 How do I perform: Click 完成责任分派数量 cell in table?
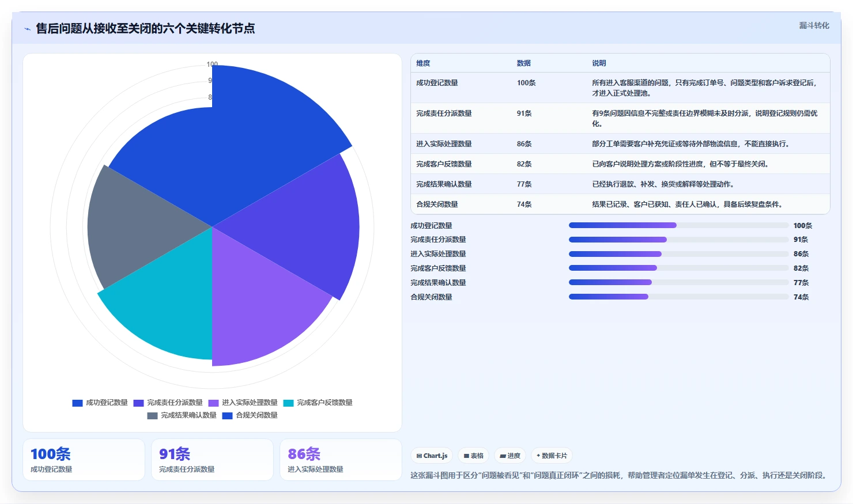pyautogui.click(x=444, y=113)
